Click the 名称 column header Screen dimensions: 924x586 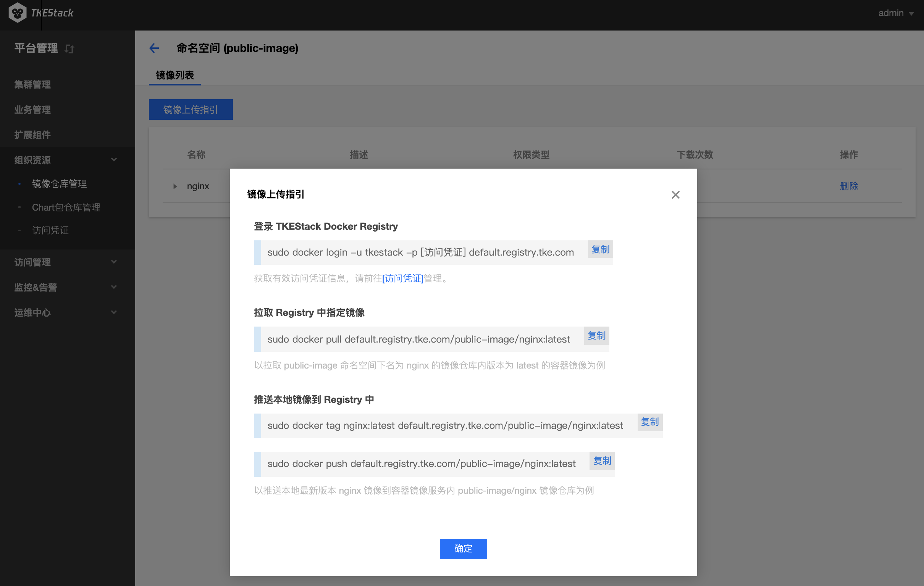tap(196, 155)
